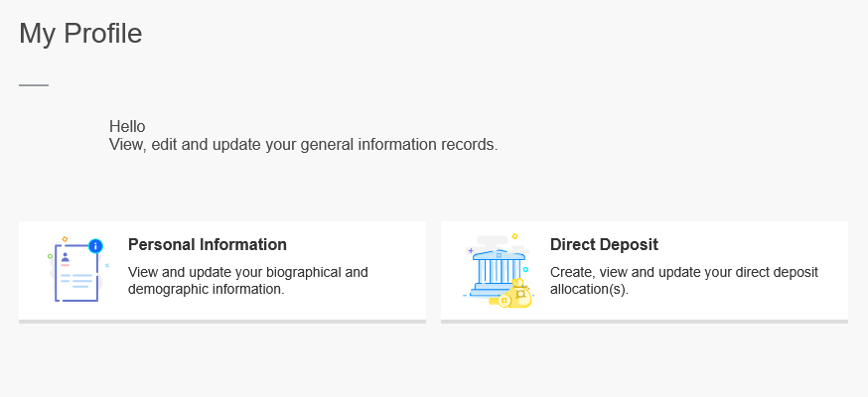Click the blue text lines in document icon

[x=77, y=281]
